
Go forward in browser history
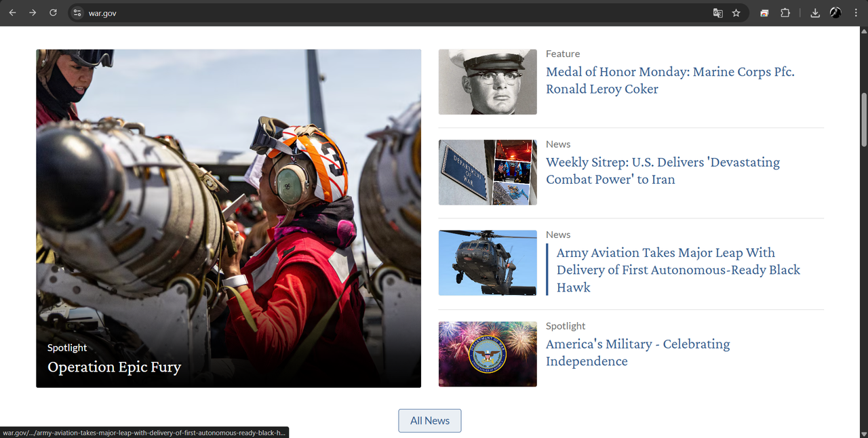click(x=33, y=13)
